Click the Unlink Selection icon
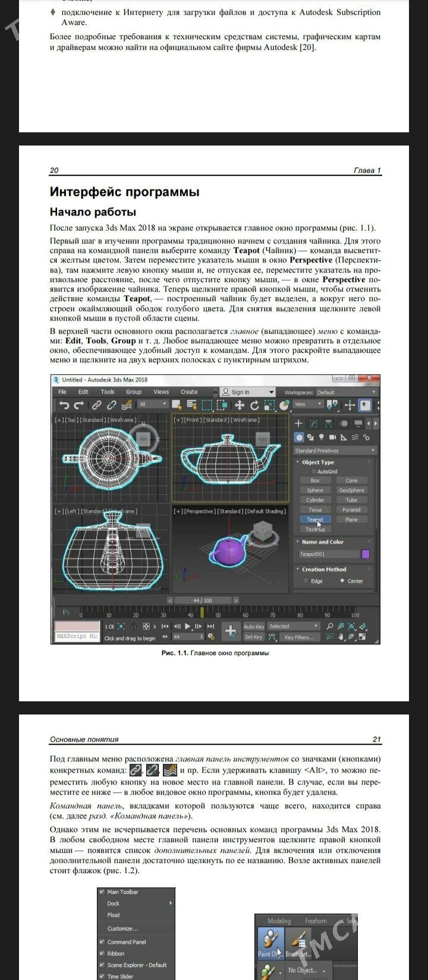428x980 pixels. pyautogui.click(x=111, y=405)
